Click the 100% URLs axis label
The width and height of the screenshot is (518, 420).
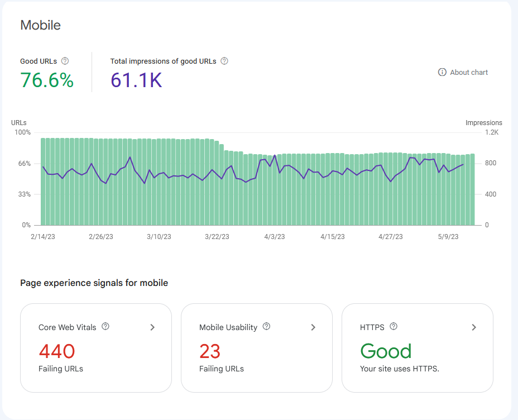pos(22,132)
